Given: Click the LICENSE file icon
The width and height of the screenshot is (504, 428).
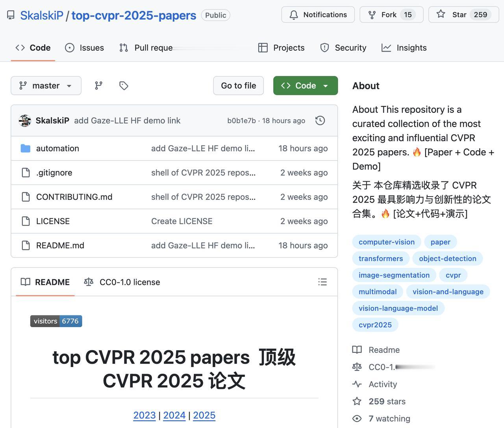Looking at the screenshot, I should (x=26, y=221).
